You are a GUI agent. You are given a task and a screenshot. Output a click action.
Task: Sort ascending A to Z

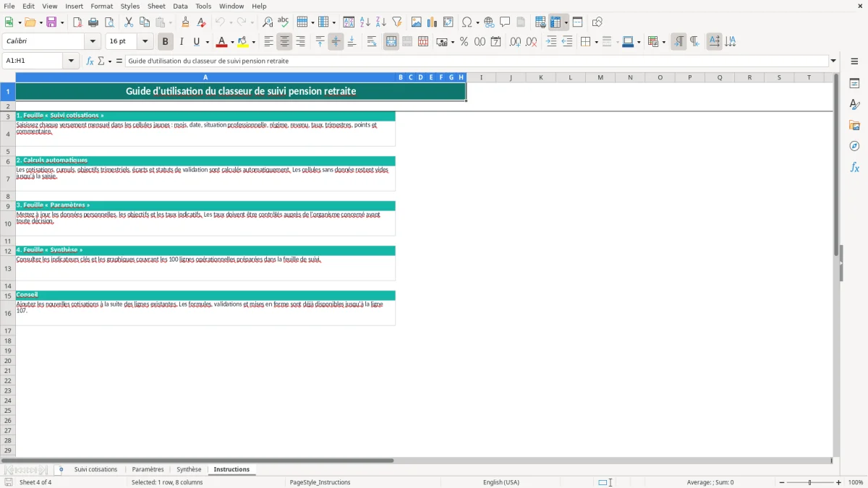[x=365, y=22]
